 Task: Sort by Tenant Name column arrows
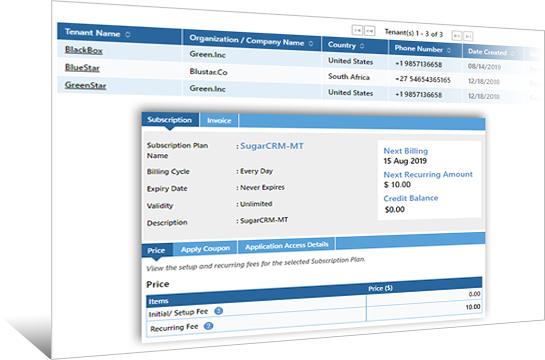(x=128, y=34)
